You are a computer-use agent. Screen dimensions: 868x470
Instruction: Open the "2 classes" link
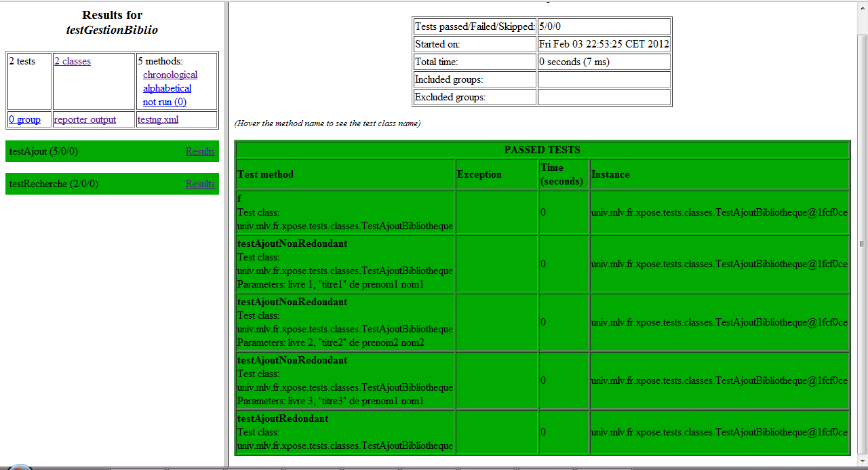point(72,61)
